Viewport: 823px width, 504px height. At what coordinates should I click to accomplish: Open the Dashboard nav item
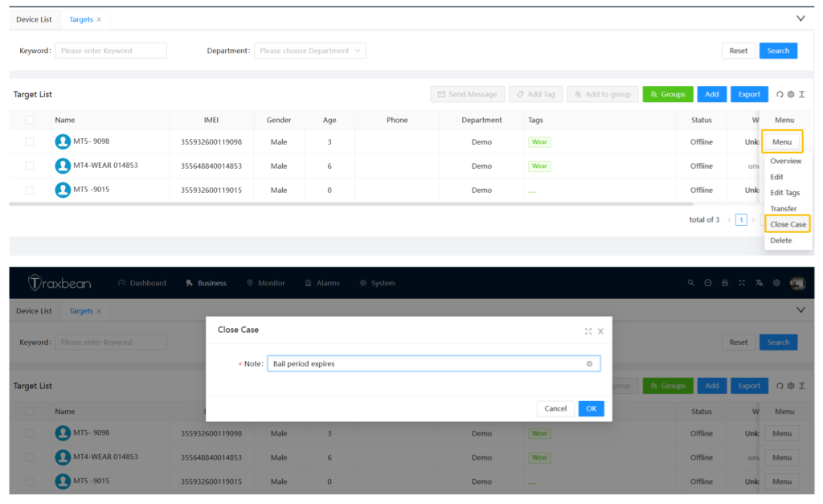142,283
